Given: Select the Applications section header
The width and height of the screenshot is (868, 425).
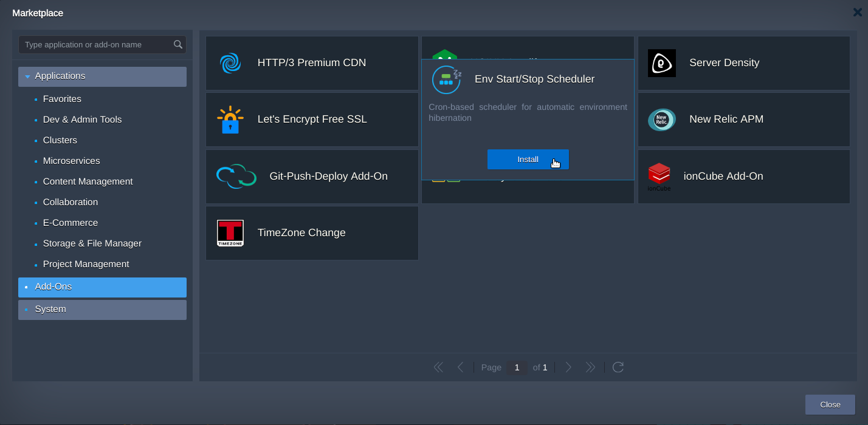Looking at the screenshot, I should [102, 76].
